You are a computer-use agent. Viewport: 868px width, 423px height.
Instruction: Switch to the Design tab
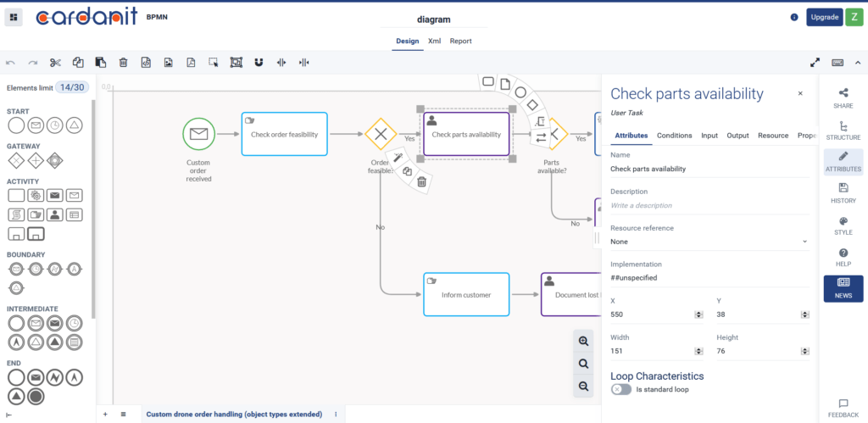(408, 41)
